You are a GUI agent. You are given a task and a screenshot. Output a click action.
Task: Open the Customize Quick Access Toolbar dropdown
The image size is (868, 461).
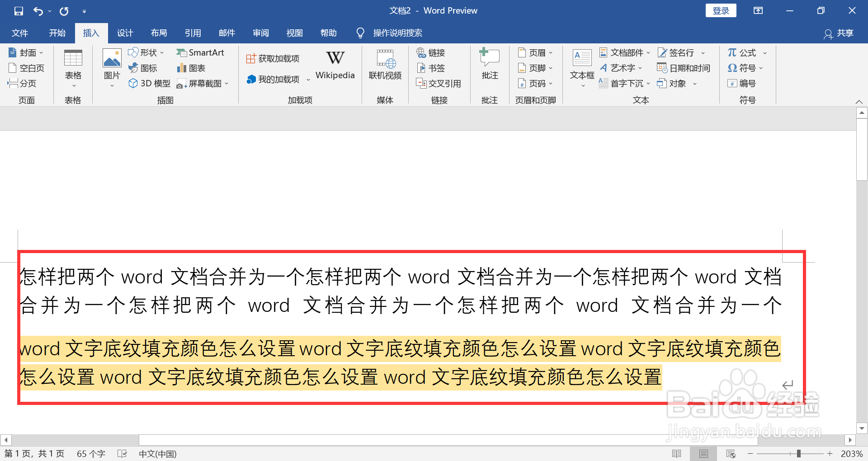(84, 11)
